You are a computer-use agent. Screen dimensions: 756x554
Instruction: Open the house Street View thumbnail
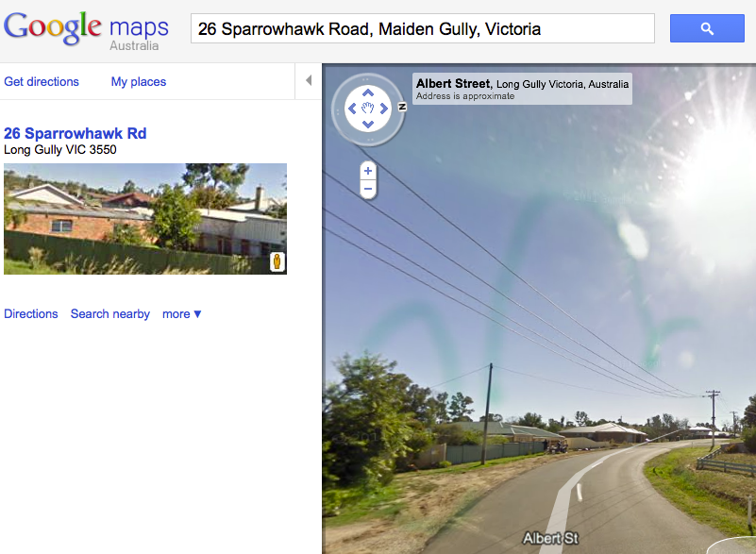point(145,218)
